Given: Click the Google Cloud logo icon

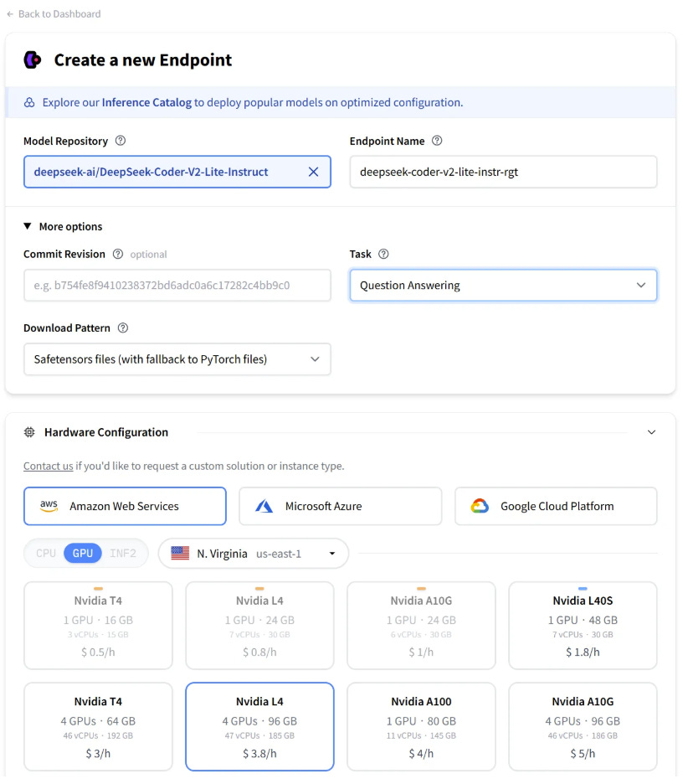Looking at the screenshot, I should [x=480, y=506].
